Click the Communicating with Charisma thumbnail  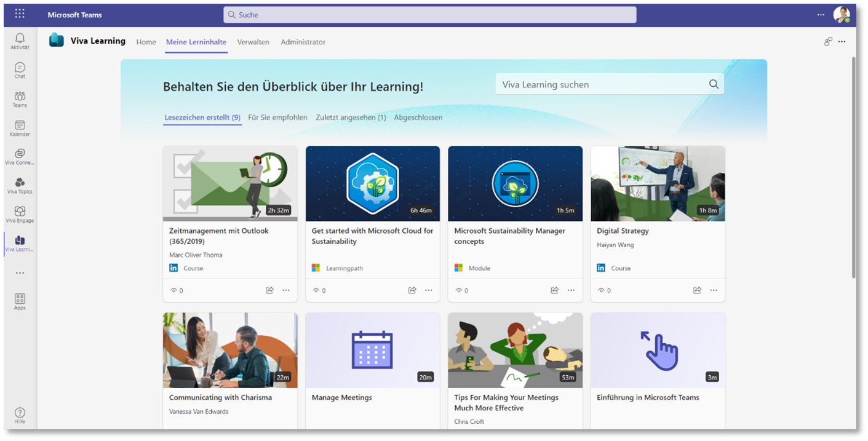click(x=230, y=350)
